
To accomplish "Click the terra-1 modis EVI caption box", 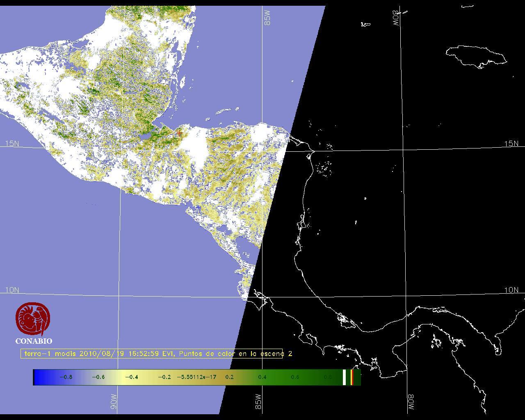I will pos(152,354).
